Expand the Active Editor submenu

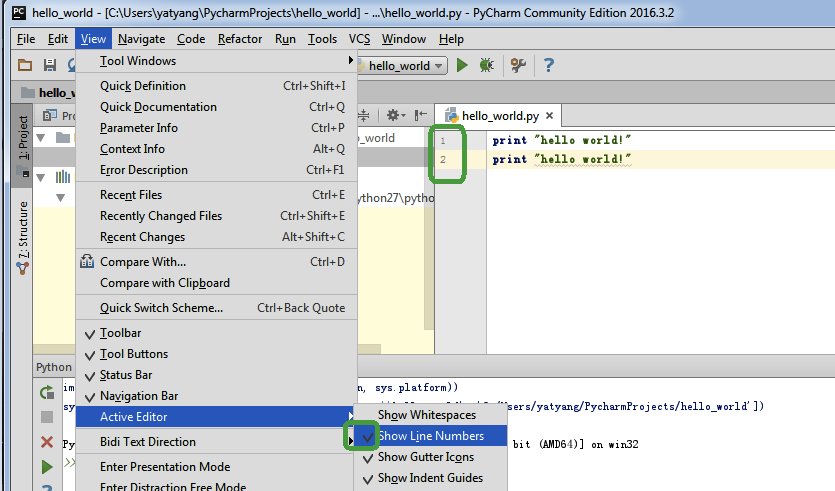216,417
